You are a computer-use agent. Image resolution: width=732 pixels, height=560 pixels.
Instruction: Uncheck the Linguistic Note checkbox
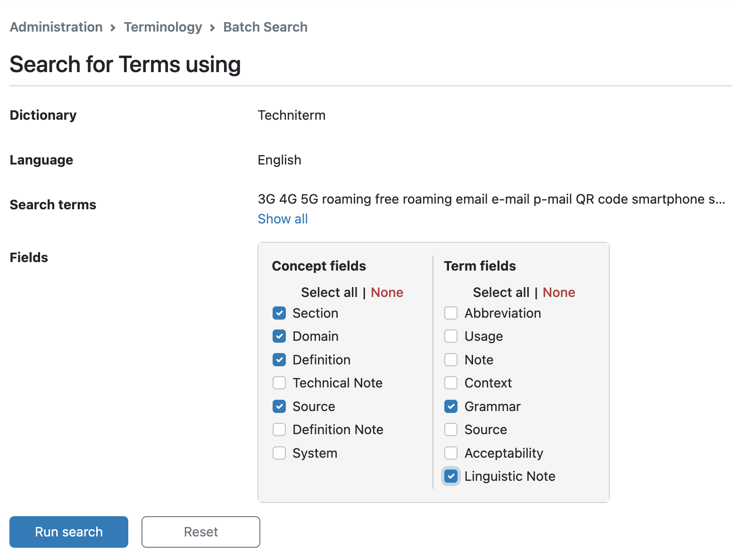(x=451, y=476)
